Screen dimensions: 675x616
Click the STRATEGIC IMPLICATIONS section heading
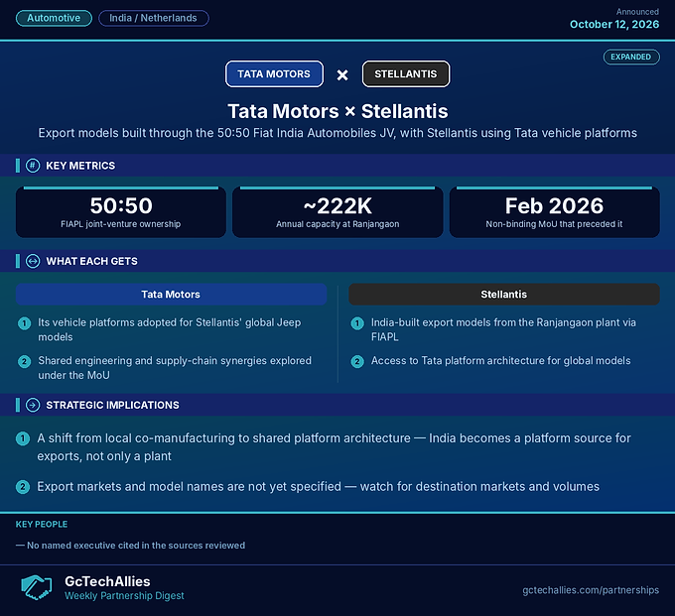coord(112,405)
